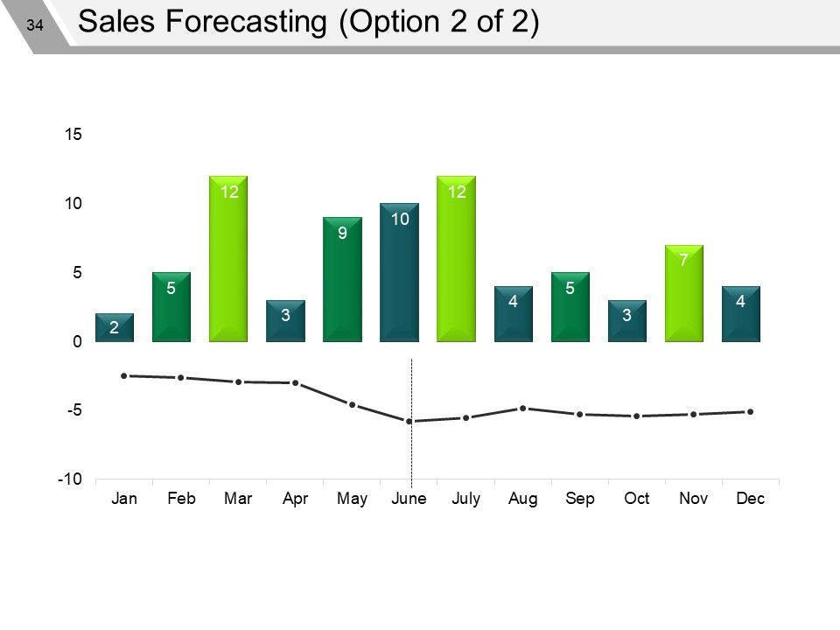Select the February bar labeled 5
The image size is (840, 630).
[171, 307]
